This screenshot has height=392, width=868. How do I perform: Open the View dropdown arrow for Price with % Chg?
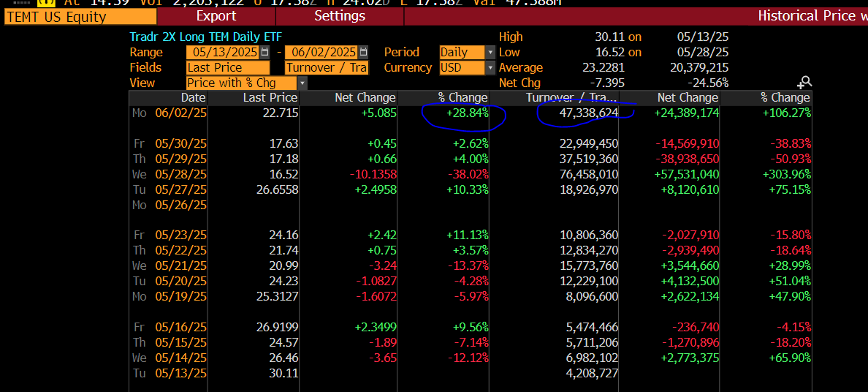coord(302,83)
